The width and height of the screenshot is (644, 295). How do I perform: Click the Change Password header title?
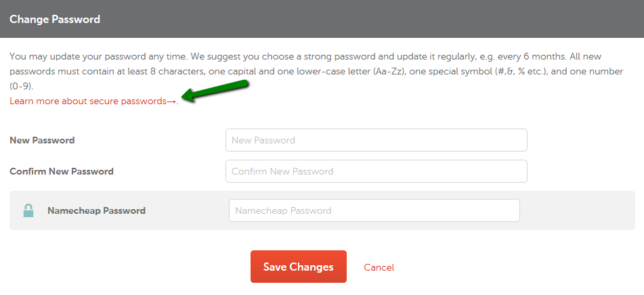(x=55, y=20)
